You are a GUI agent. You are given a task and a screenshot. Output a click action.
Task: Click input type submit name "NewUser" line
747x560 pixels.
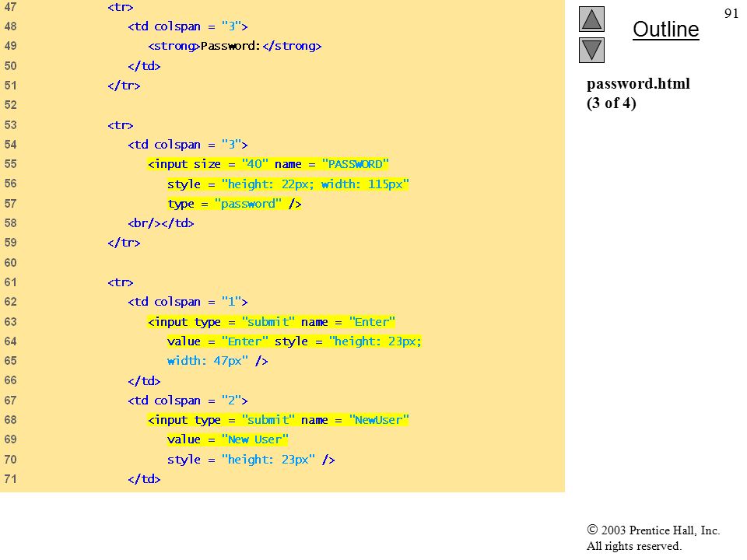click(x=279, y=420)
